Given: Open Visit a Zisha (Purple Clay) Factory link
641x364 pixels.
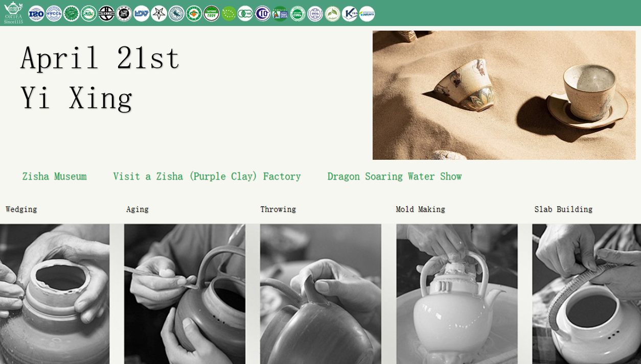Looking at the screenshot, I should point(207,176).
